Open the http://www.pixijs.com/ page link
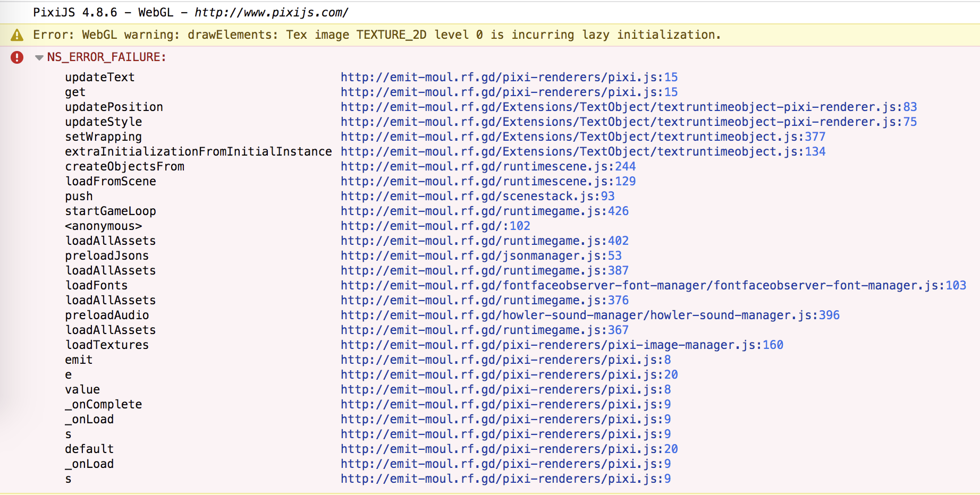This screenshot has height=495, width=980. point(271,12)
